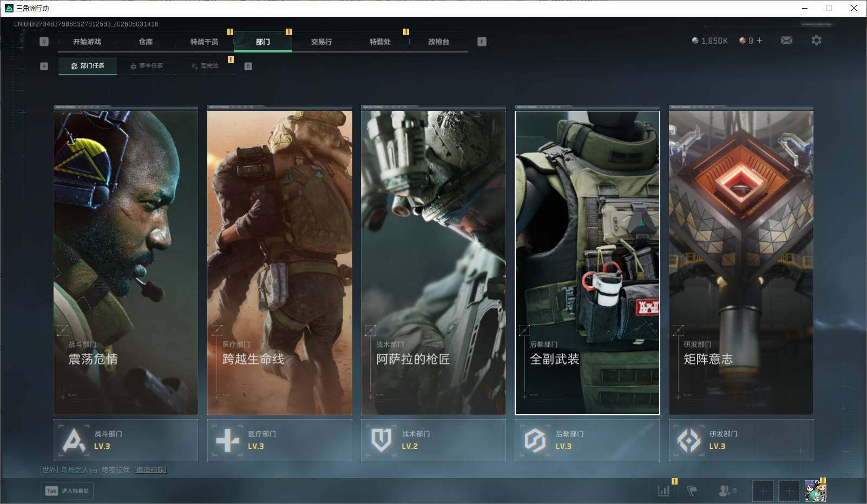Click the D key hint icon
This screenshot has height=504, width=867.
pyautogui.click(x=248, y=66)
